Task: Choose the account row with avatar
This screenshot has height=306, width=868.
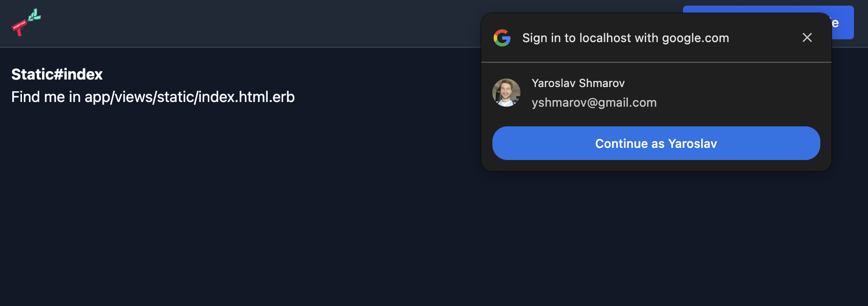Action: click(x=656, y=93)
